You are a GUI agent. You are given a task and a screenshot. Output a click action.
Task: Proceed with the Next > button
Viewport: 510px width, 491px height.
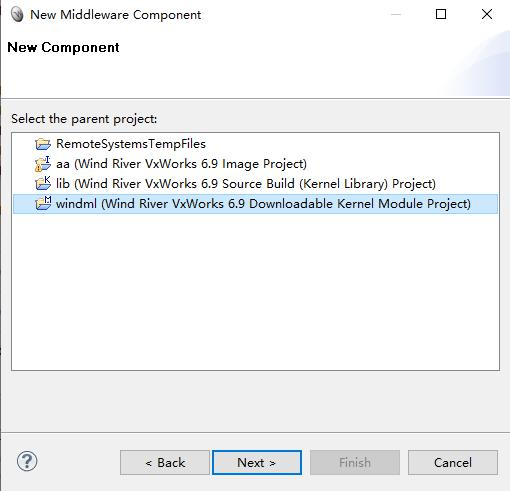click(257, 462)
